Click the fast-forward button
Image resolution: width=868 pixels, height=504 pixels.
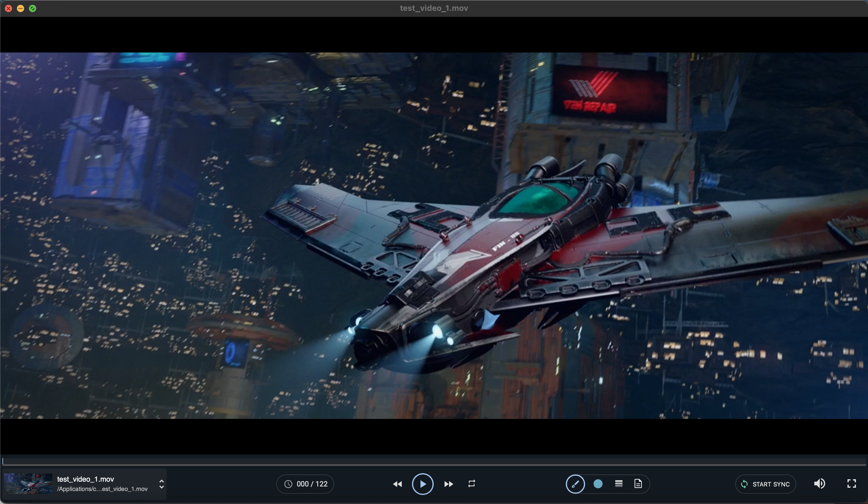coord(448,484)
